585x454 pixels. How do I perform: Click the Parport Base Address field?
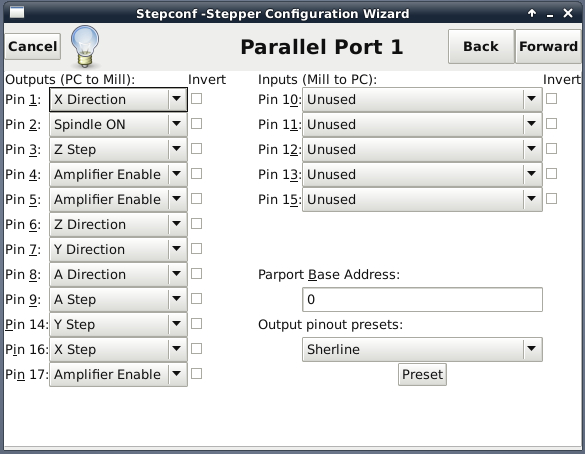coord(422,300)
